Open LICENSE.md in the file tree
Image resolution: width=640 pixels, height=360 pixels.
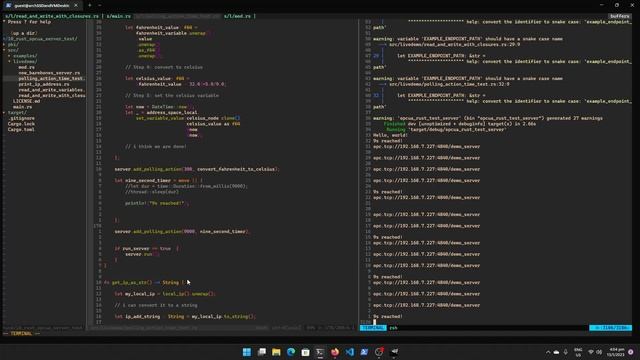pos(27,101)
